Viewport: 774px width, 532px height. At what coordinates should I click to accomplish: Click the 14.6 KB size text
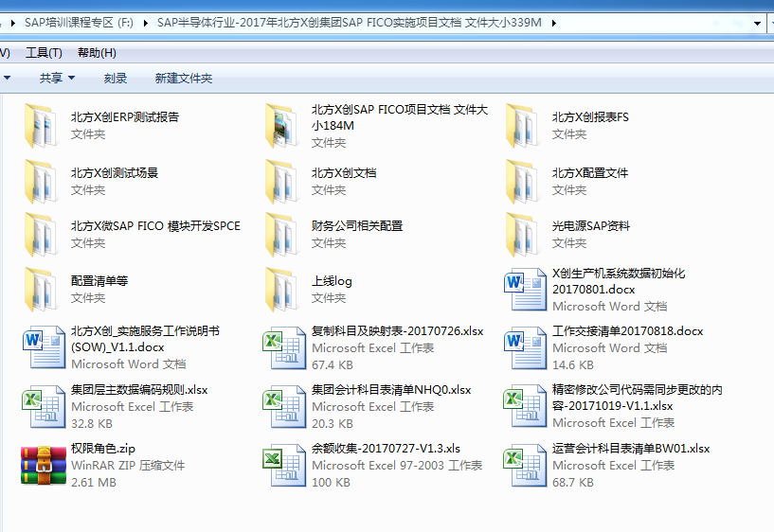(573, 364)
